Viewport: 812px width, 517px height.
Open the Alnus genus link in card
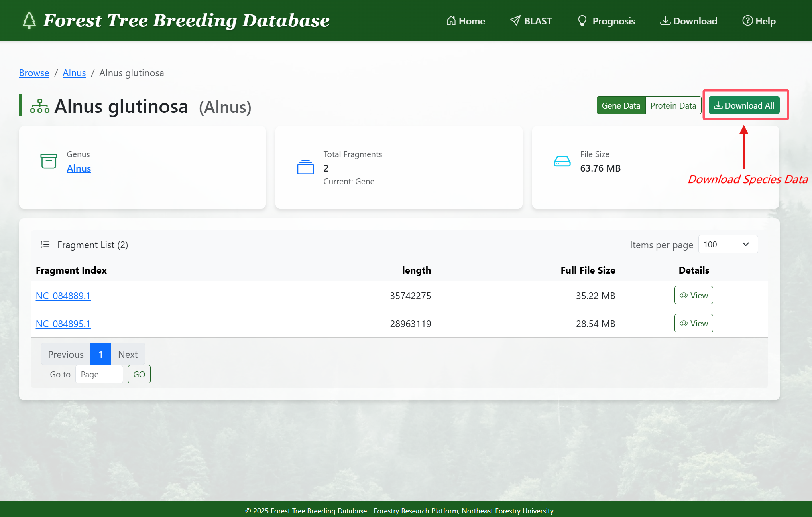coord(79,168)
